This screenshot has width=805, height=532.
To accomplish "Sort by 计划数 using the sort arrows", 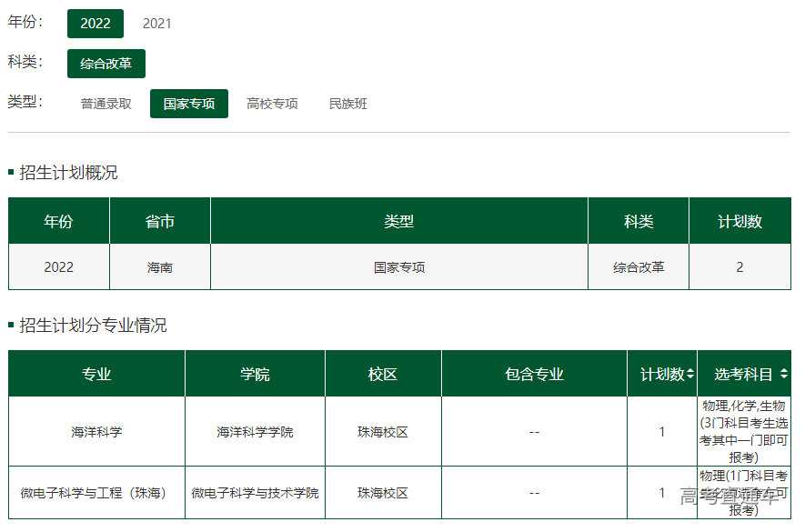I will (x=690, y=374).
